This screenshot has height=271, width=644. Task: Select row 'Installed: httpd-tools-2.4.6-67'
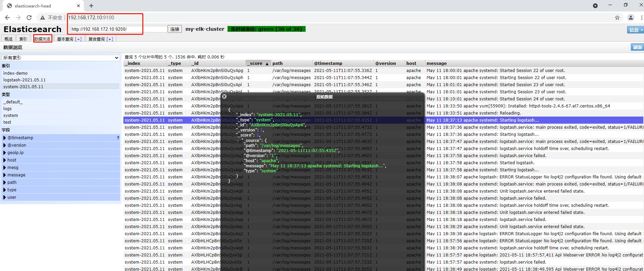tap(383, 106)
